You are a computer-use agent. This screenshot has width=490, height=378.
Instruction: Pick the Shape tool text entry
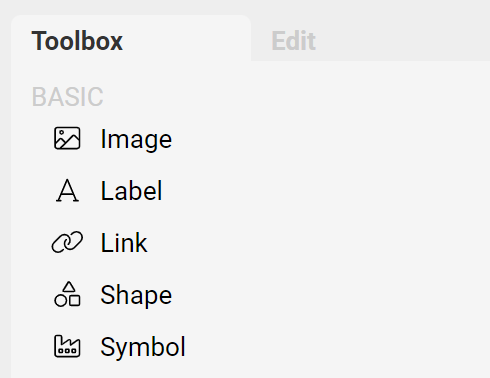(x=136, y=295)
